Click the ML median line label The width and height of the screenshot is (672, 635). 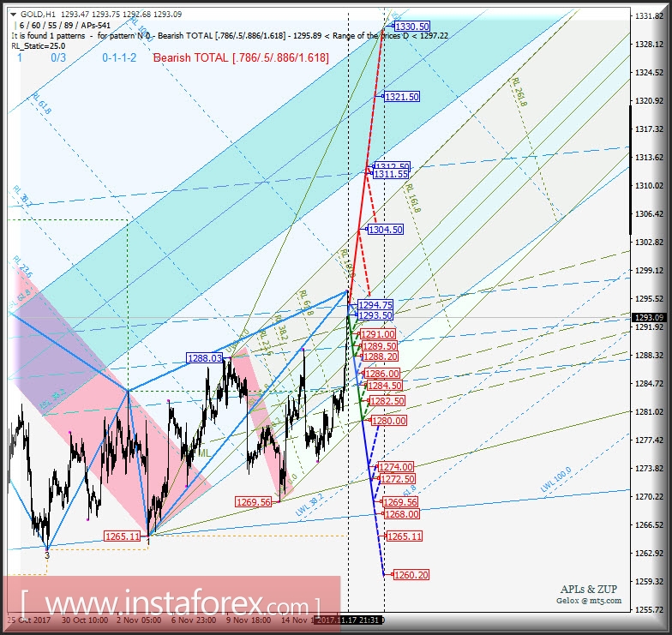pos(204,452)
